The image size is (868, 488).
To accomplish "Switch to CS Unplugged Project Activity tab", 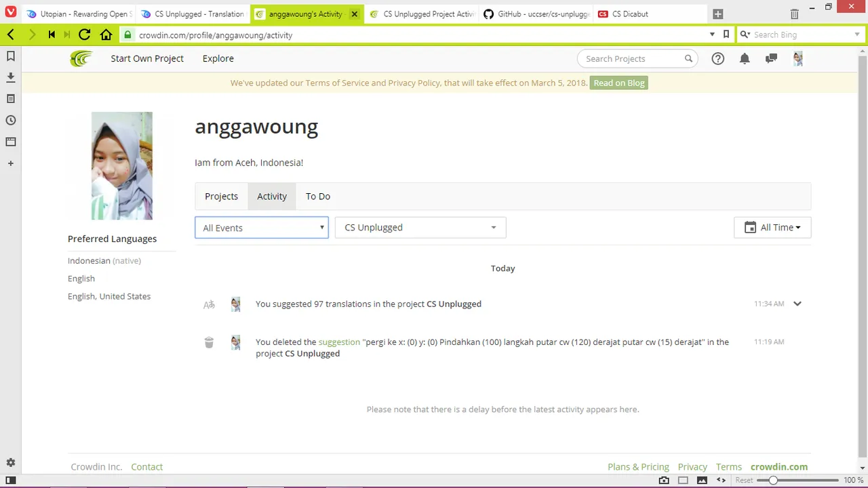I will click(421, 14).
